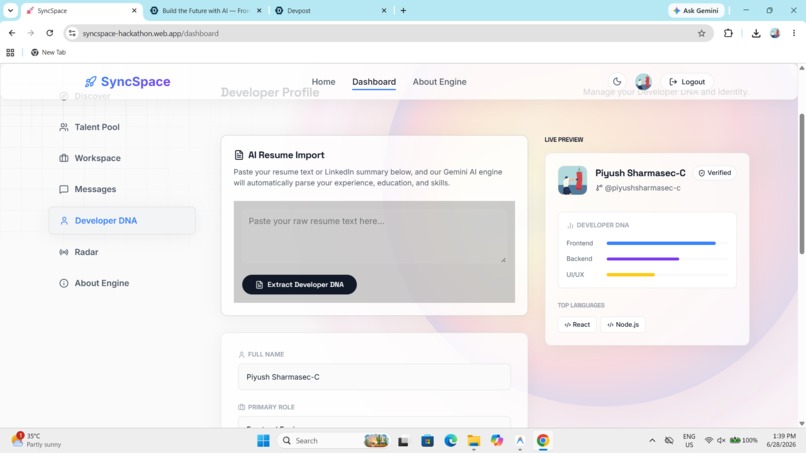This screenshot has width=806, height=453.
Task: Click the Frontend blue progress bar
Action: tap(661, 243)
